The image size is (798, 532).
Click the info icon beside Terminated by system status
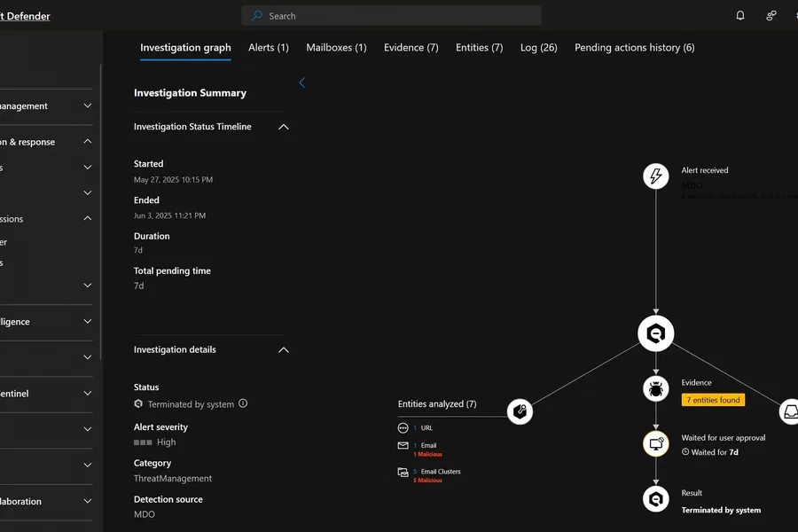click(243, 403)
